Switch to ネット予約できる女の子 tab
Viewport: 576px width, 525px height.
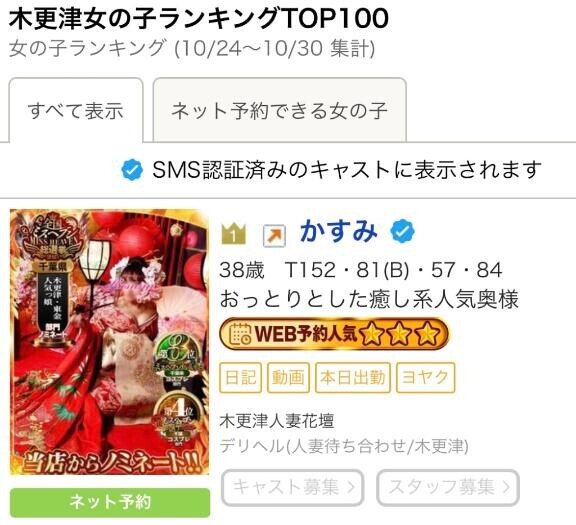point(280,110)
